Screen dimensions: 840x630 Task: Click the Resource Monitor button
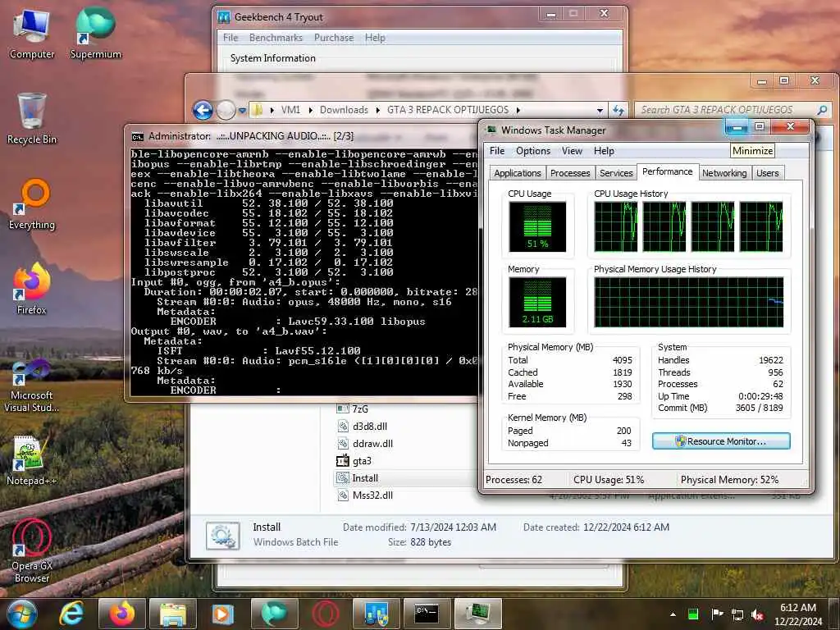tap(721, 441)
